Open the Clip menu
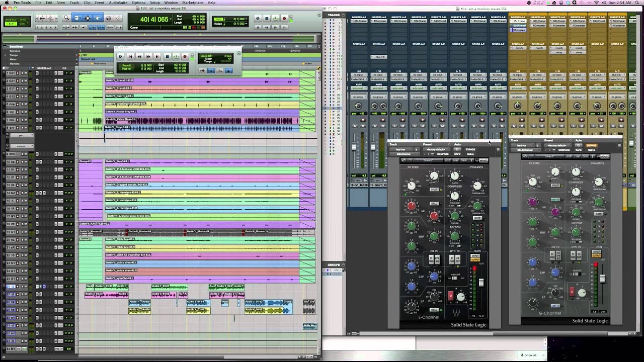 [87, 3]
